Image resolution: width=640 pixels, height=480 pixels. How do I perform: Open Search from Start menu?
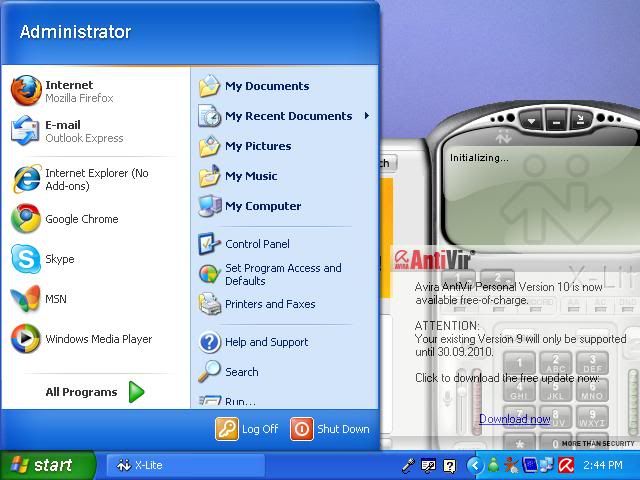coord(228,372)
